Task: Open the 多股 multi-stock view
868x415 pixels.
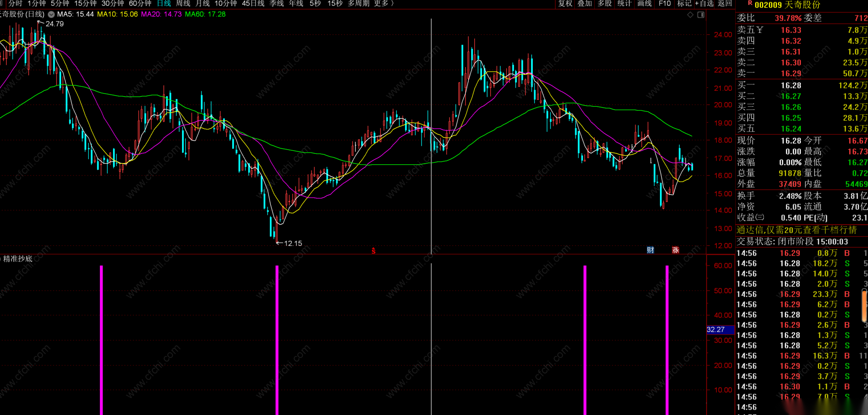Action: pos(605,4)
